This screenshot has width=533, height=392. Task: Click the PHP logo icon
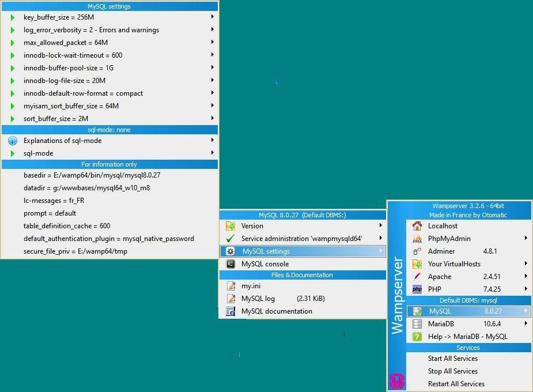coord(417,289)
